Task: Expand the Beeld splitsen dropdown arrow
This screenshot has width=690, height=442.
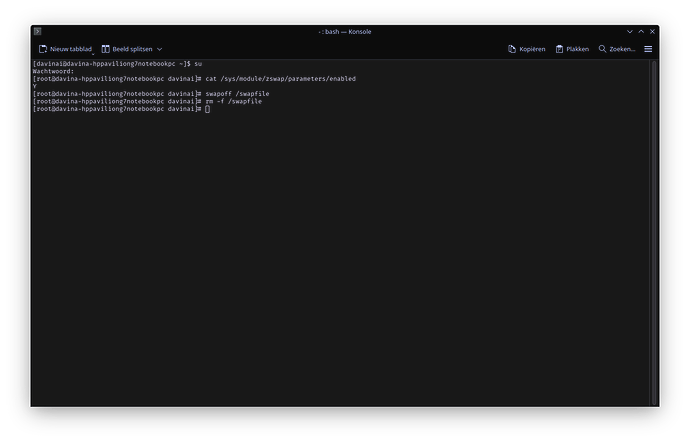Action: pyautogui.click(x=159, y=48)
